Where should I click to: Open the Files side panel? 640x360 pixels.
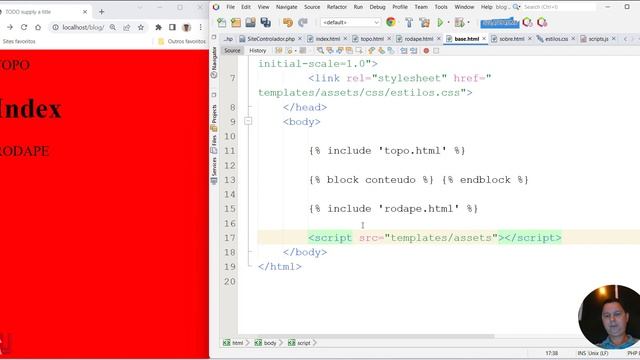pos(214,145)
